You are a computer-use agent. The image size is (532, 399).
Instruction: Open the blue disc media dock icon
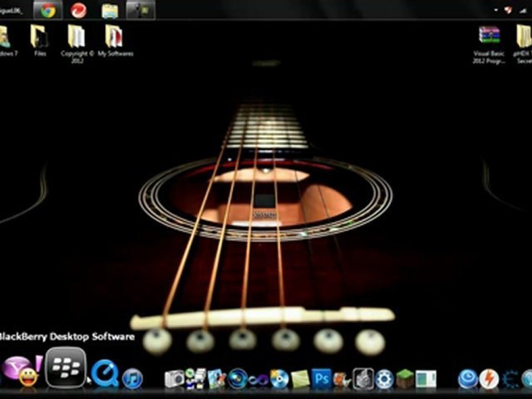coord(279,379)
